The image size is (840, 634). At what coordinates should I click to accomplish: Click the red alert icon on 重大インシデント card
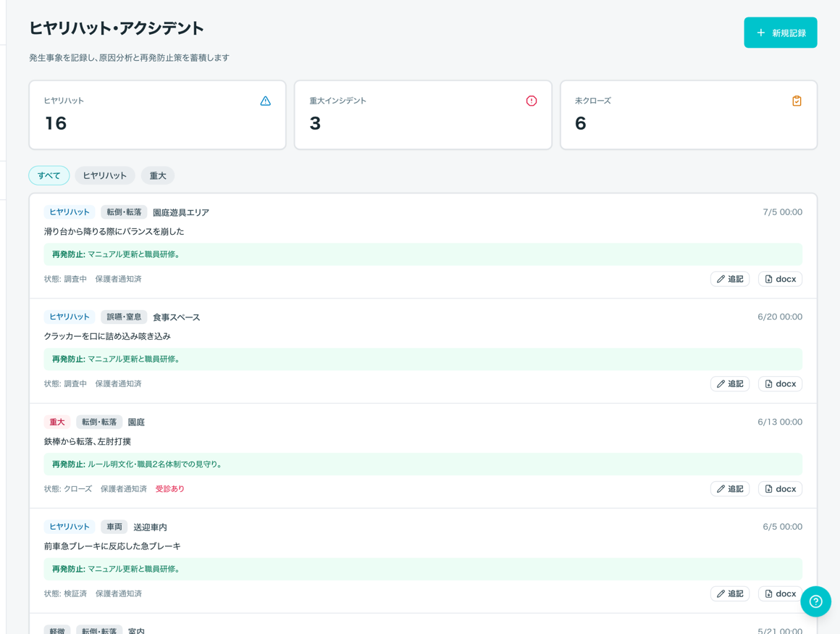point(531,101)
